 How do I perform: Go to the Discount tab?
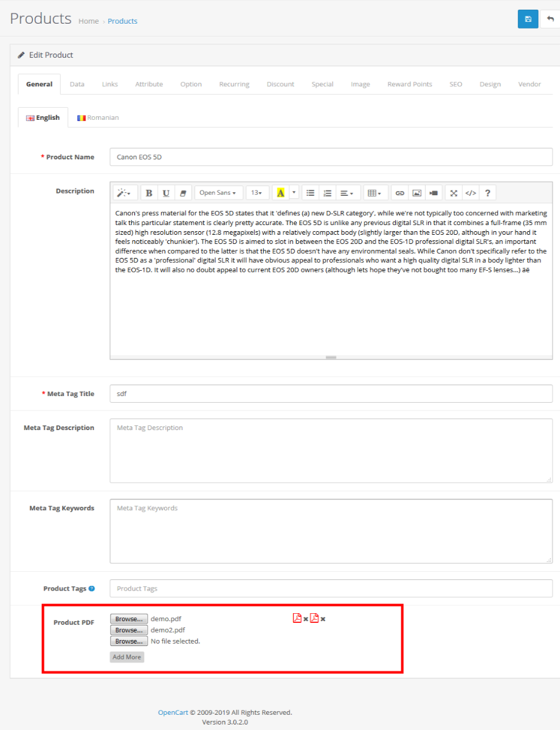[x=280, y=84]
